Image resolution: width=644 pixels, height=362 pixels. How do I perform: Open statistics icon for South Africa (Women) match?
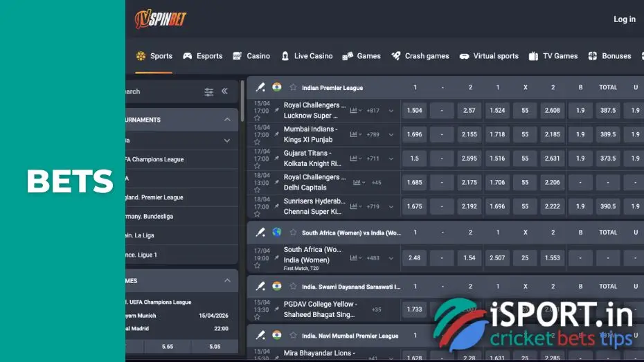[x=355, y=257]
